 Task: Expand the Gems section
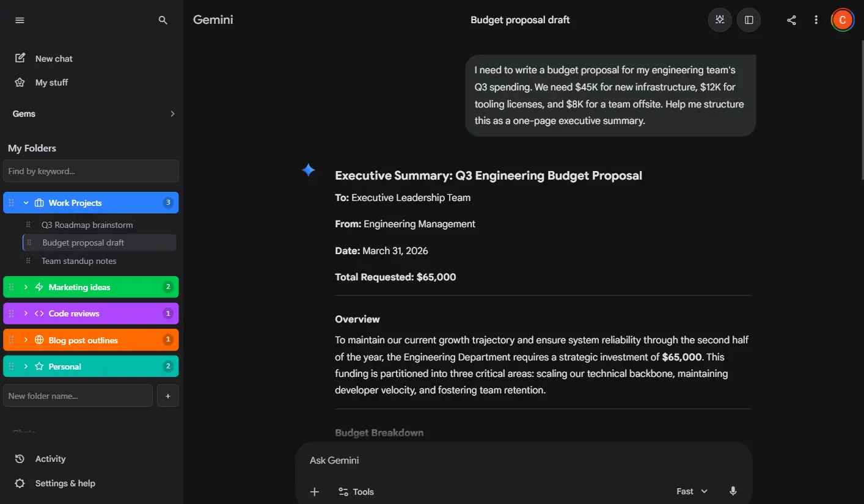pyautogui.click(x=172, y=114)
